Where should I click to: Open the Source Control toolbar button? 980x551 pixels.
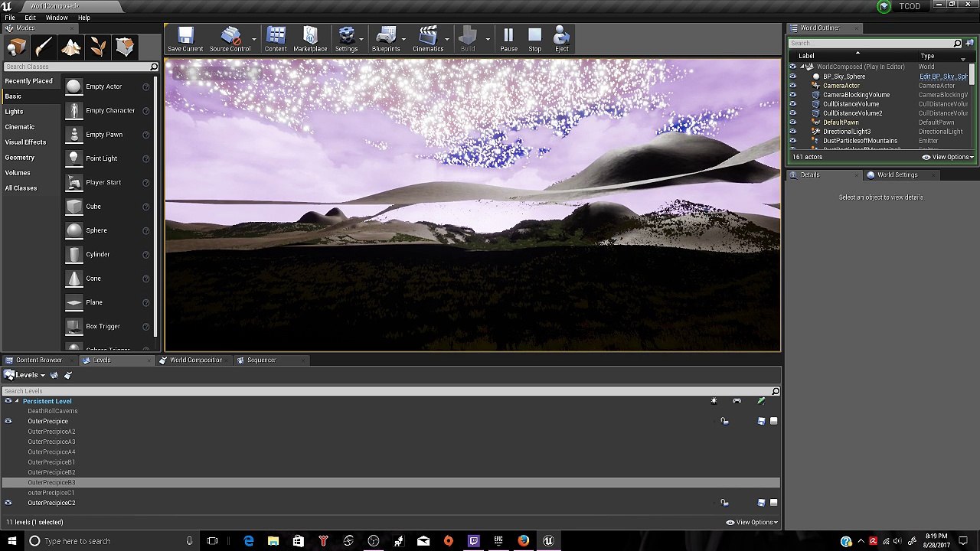[230, 40]
